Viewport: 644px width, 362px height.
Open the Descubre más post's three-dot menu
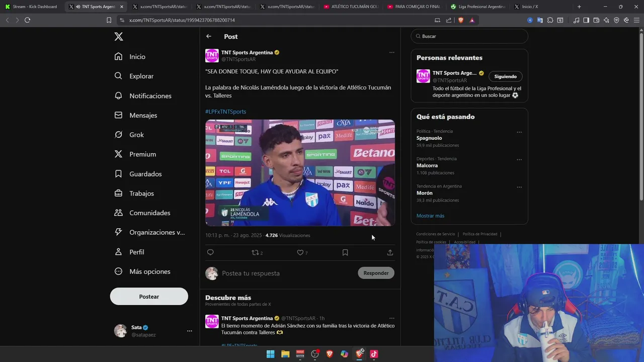[391, 318]
